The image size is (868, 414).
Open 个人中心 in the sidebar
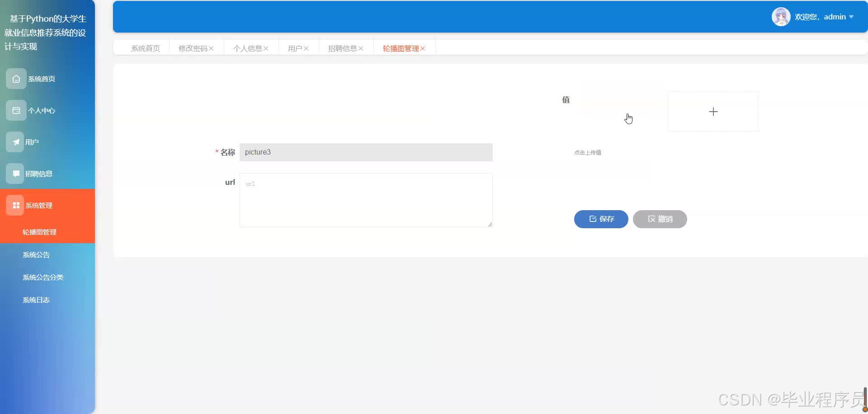point(47,110)
